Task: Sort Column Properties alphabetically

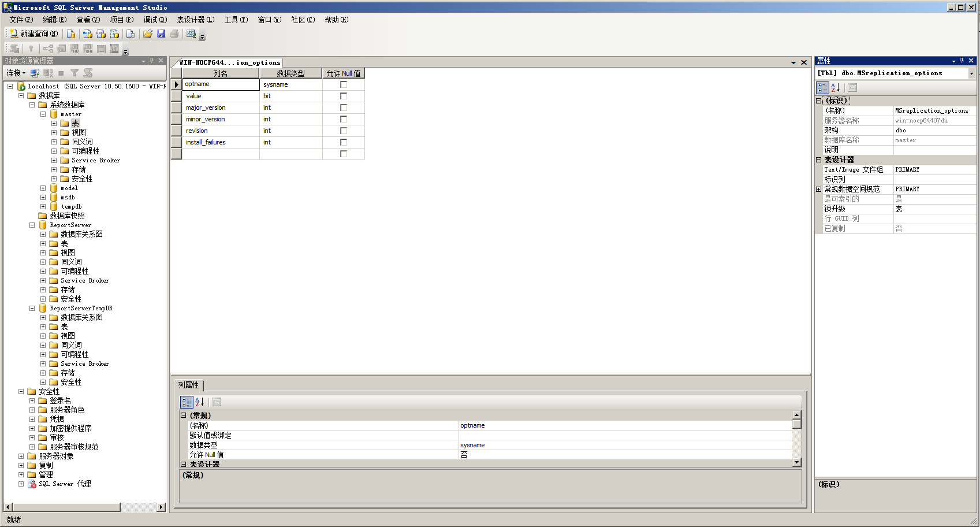Action: pyautogui.click(x=199, y=402)
